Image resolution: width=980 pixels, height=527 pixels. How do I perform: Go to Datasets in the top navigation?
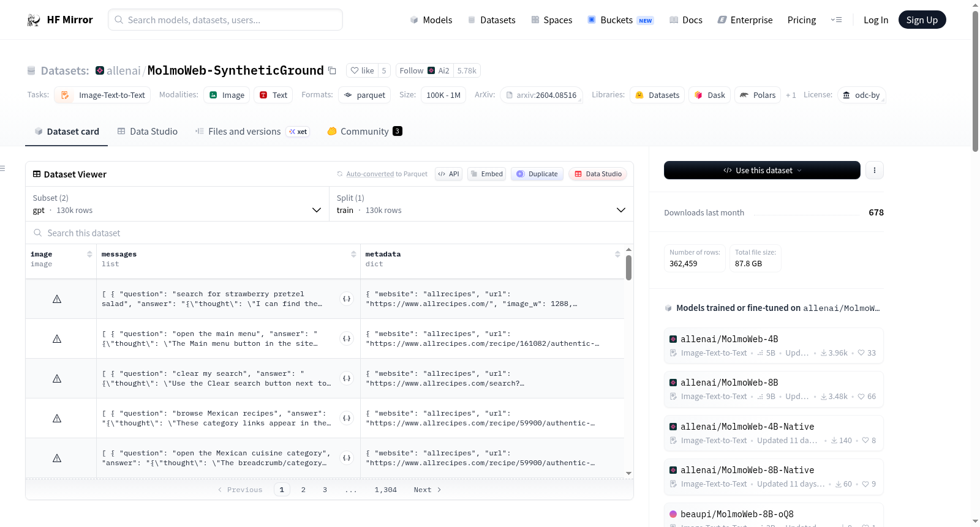click(x=492, y=20)
